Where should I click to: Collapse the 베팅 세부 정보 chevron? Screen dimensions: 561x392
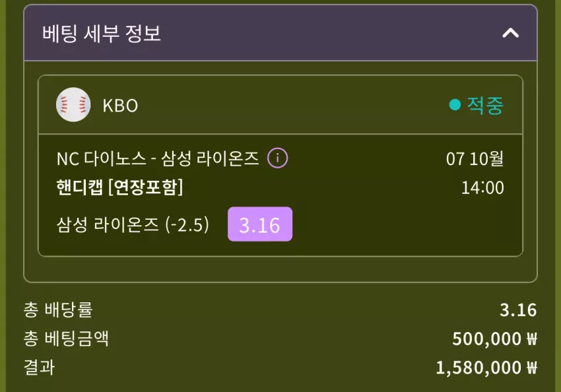tap(511, 33)
